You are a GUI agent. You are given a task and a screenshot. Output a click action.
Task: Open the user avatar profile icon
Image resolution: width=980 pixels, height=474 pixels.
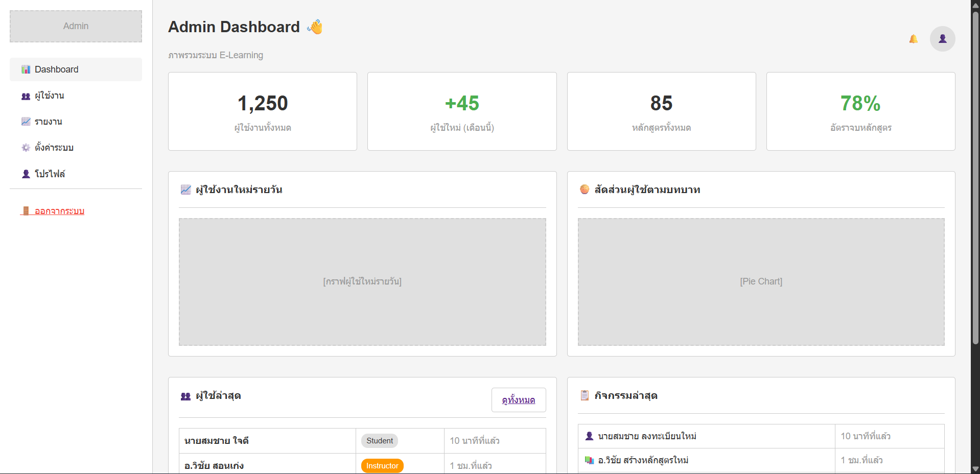click(x=942, y=39)
